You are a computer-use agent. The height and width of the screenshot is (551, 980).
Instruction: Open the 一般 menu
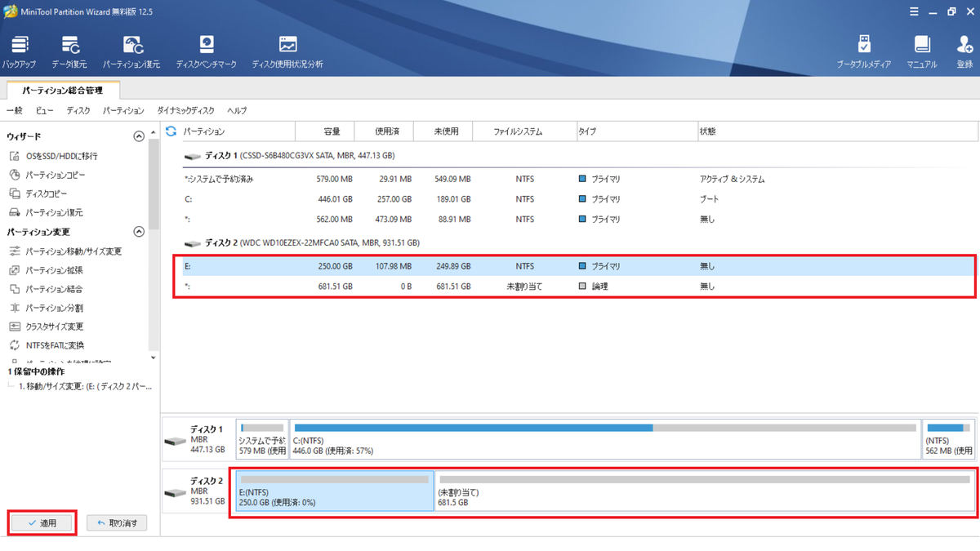click(x=15, y=110)
